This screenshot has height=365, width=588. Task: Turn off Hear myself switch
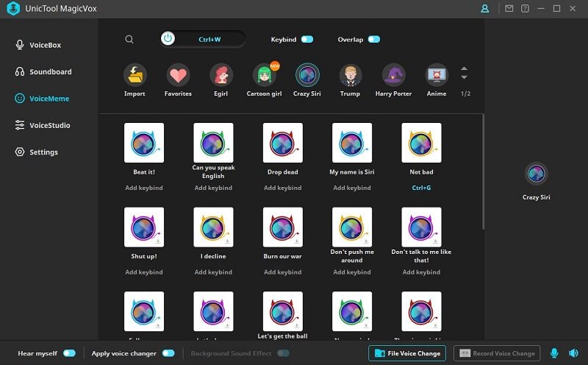pyautogui.click(x=69, y=353)
